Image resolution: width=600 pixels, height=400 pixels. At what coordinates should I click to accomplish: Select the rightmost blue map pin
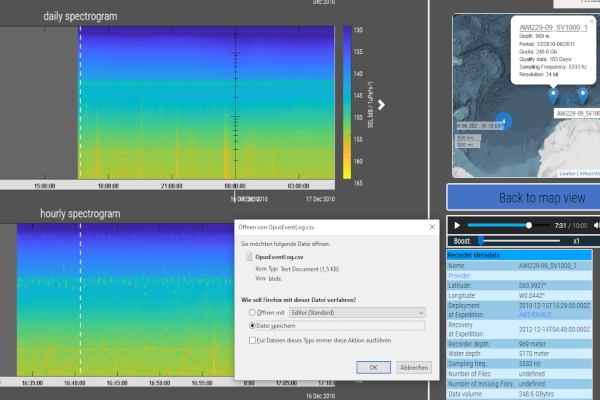point(582,96)
